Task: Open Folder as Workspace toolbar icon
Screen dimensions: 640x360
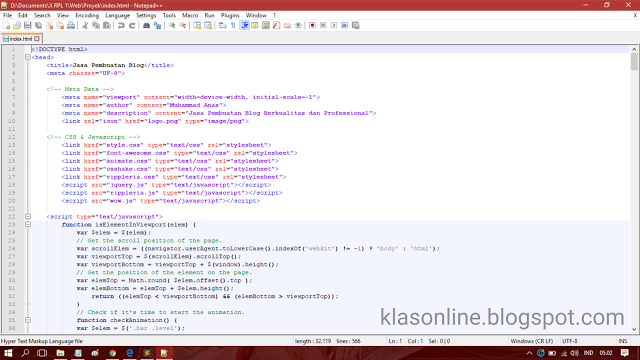Action: click(287, 25)
